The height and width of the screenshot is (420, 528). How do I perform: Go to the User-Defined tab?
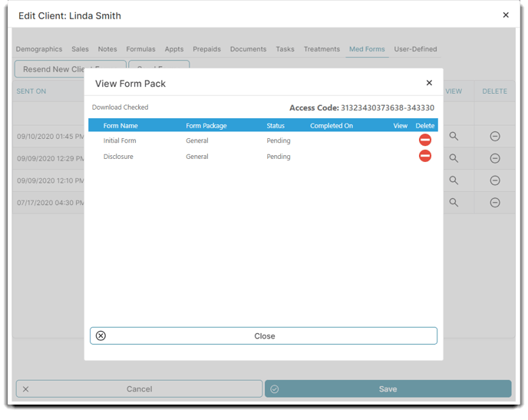(x=415, y=49)
